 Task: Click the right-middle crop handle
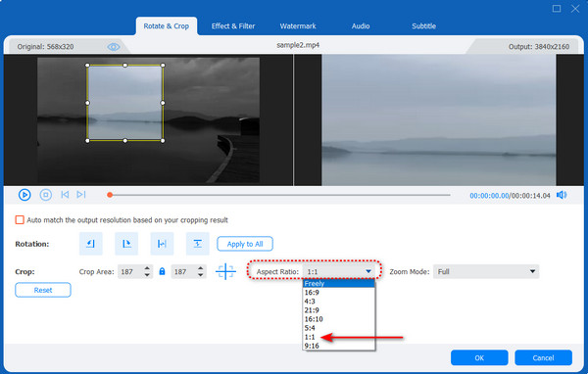pos(163,103)
